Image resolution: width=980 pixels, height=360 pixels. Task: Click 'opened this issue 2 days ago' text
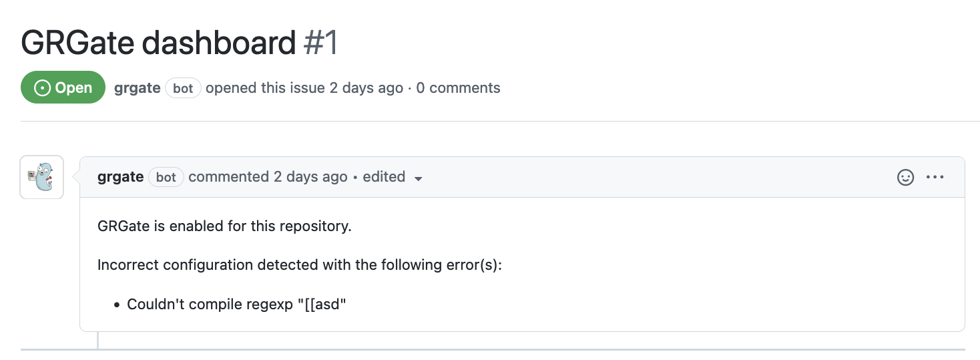pyautogui.click(x=304, y=88)
